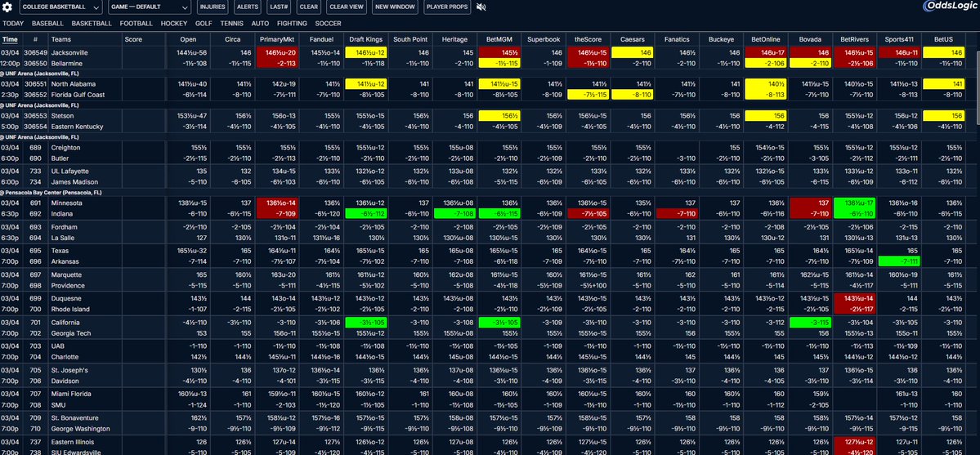Click the Buckeye column header
Image resolution: width=980 pixels, height=455 pixels.
tap(721, 39)
